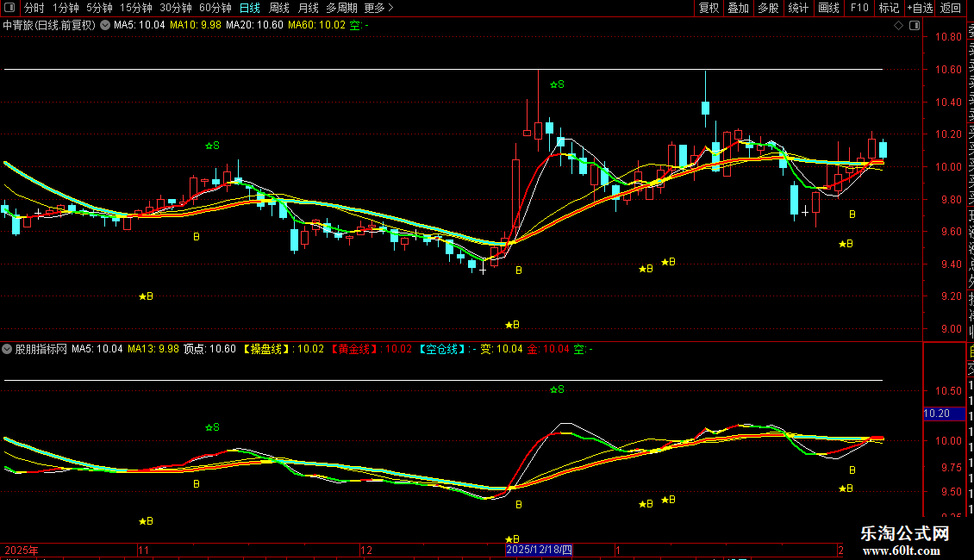Select the 1分钟 period tab
974x560 pixels.
pos(66,8)
